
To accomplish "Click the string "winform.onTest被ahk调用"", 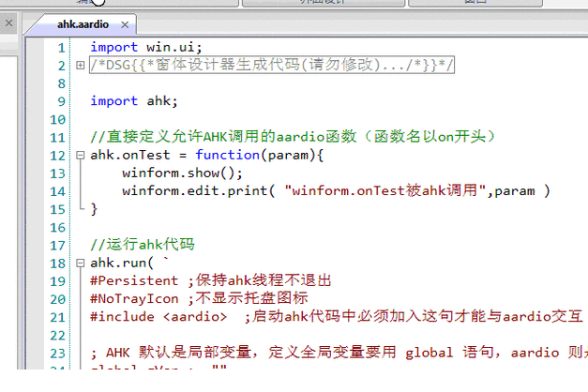I will pos(385,190).
